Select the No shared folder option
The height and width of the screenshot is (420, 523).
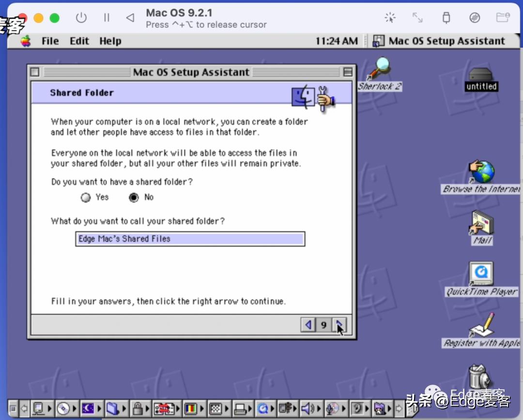133,197
